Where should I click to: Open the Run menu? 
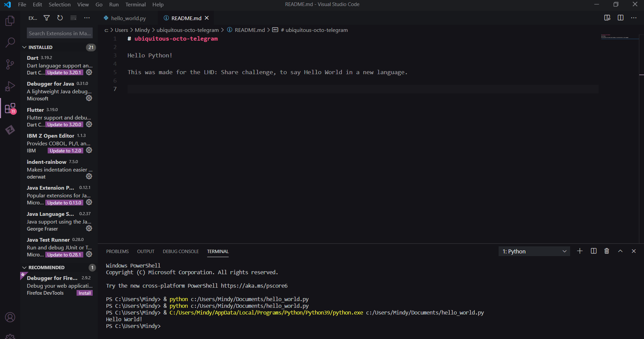click(x=114, y=4)
